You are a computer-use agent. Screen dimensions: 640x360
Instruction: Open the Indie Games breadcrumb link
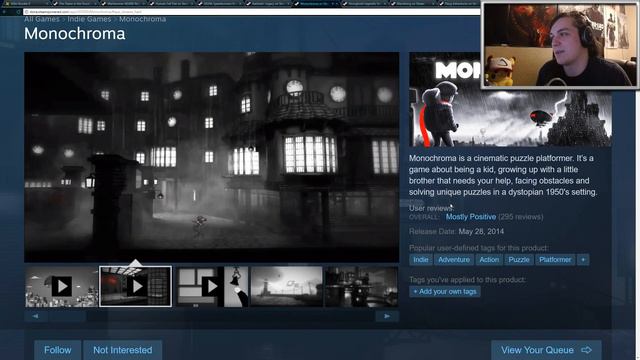89,19
